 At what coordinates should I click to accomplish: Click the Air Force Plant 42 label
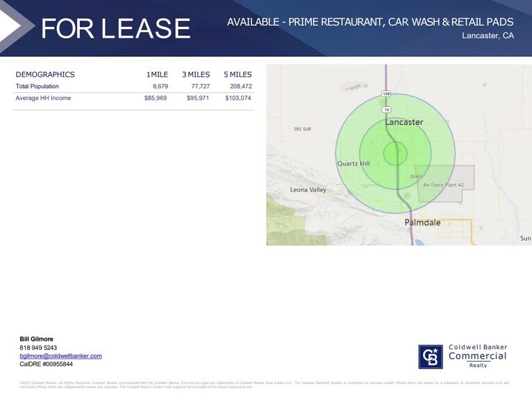[443, 185]
